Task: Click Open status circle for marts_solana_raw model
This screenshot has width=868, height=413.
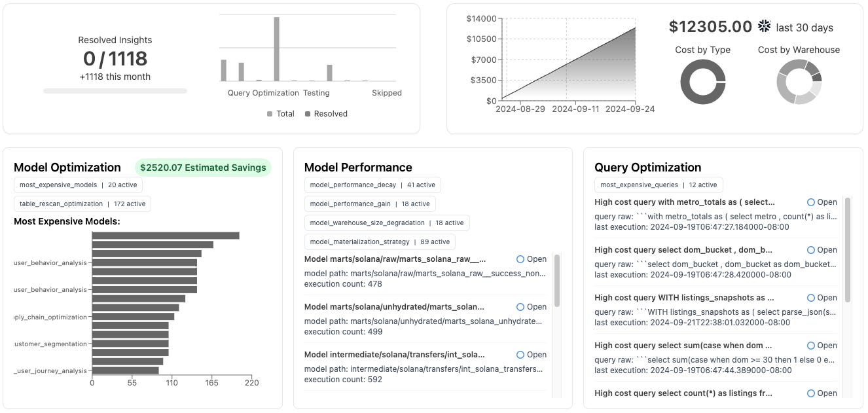Action: (520, 259)
